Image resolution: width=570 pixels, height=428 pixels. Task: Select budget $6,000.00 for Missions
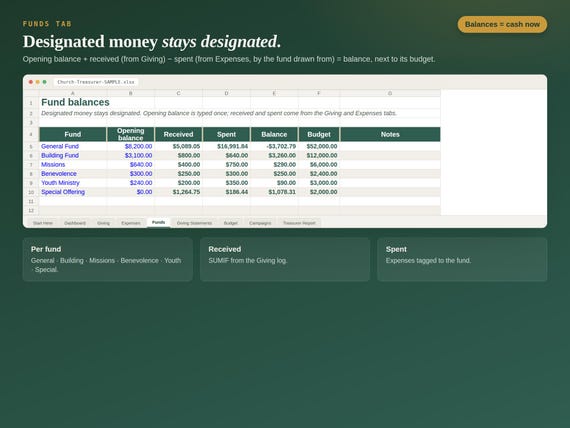point(319,164)
